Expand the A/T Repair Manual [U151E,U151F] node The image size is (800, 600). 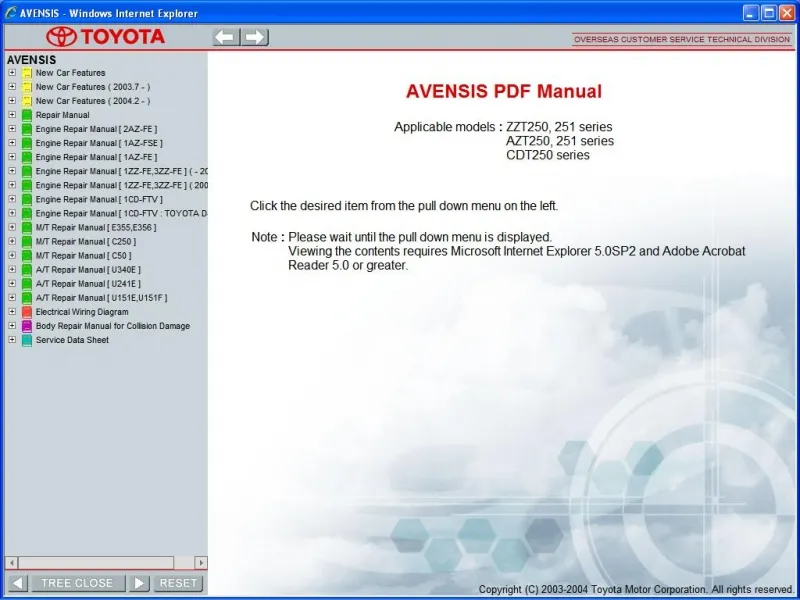point(12,297)
